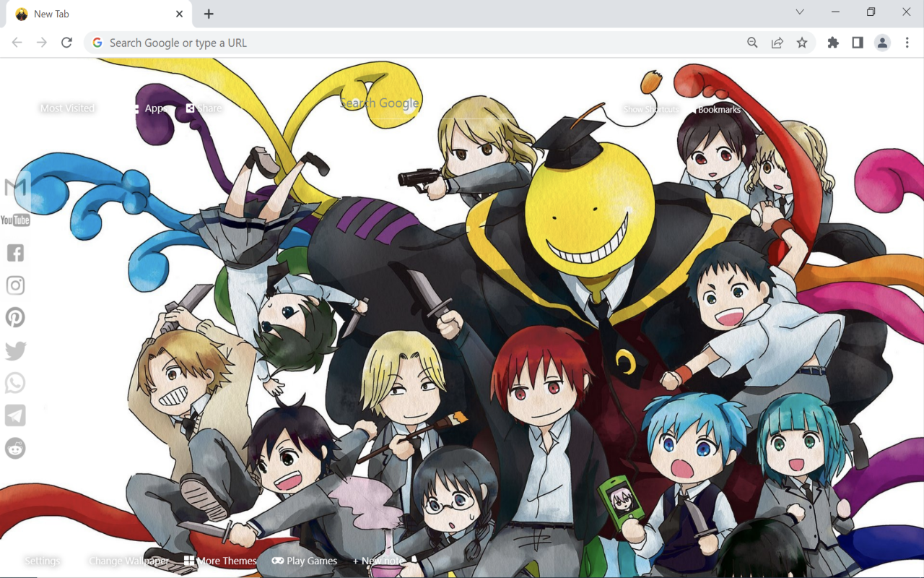This screenshot has height=578, width=924.
Task: Go back to the previous page
Action: click(x=17, y=43)
